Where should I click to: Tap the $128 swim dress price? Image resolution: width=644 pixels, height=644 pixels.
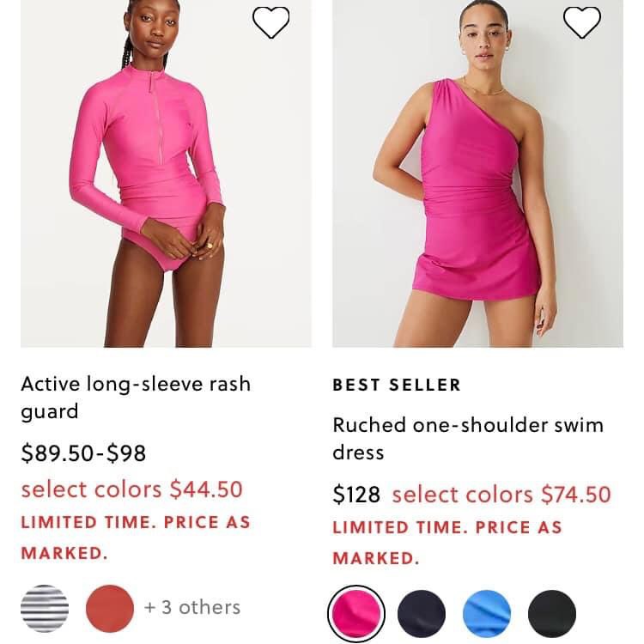click(x=356, y=494)
